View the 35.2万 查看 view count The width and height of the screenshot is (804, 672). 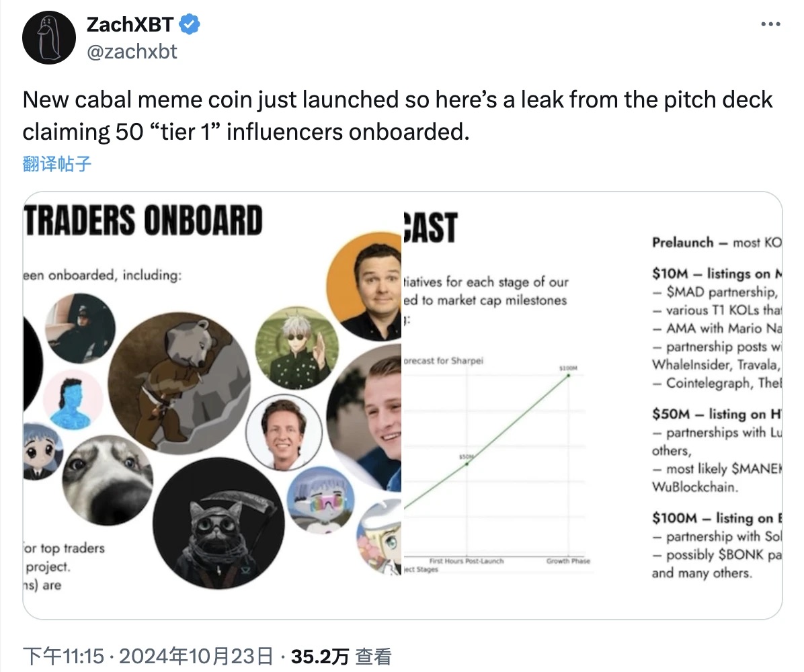(341, 656)
